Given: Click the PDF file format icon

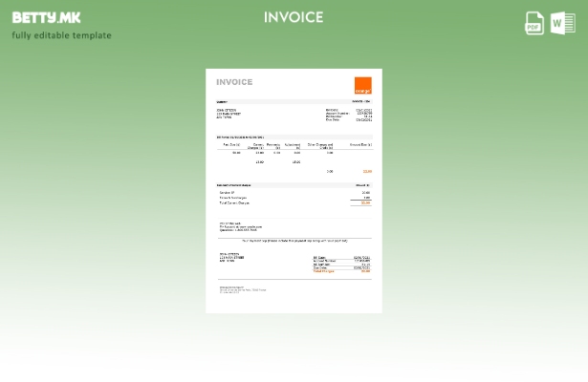Looking at the screenshot, I should (534, 23).
